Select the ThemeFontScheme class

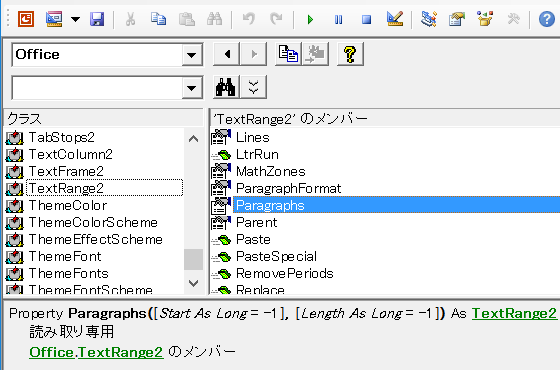point(91,289)
